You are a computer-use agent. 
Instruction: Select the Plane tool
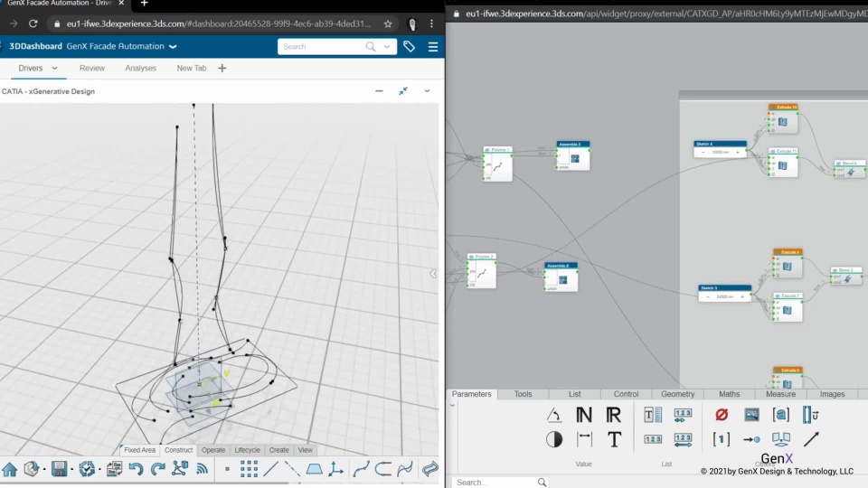tap(315, 469)
